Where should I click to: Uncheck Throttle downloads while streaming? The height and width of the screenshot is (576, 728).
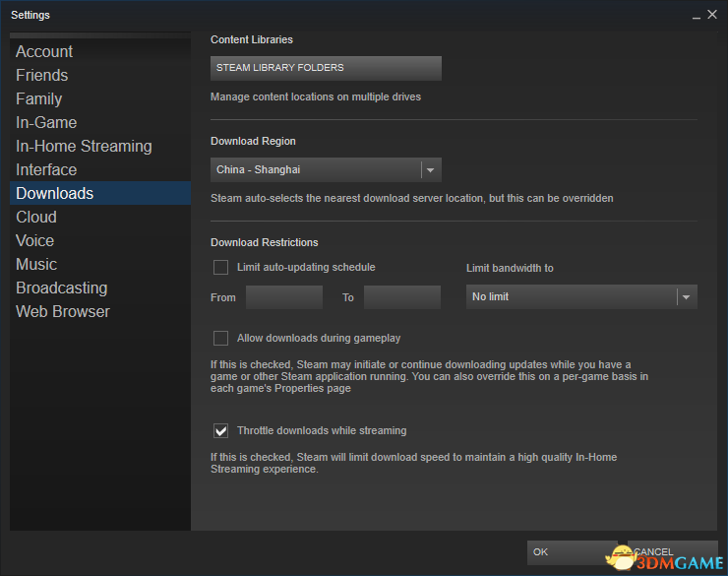click(220, 430)
